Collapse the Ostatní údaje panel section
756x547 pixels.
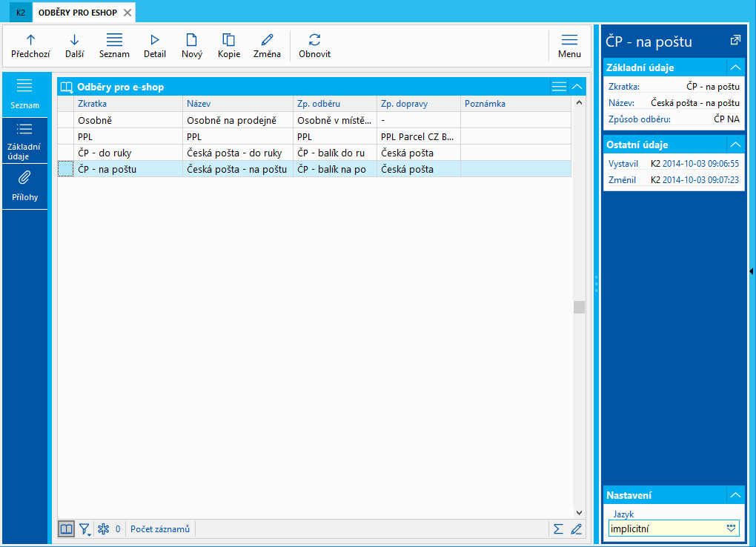(735, 145)
